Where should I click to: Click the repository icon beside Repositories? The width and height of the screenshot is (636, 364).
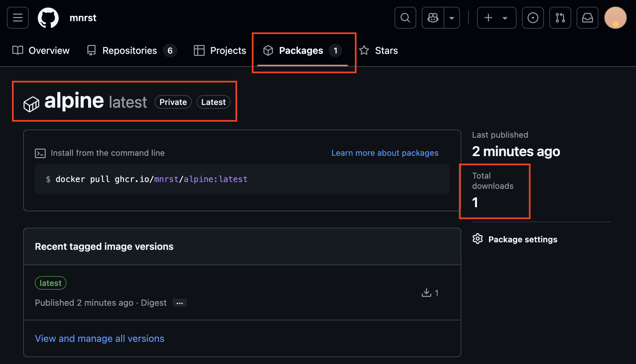pyautogui.click(x=91, y=50)
